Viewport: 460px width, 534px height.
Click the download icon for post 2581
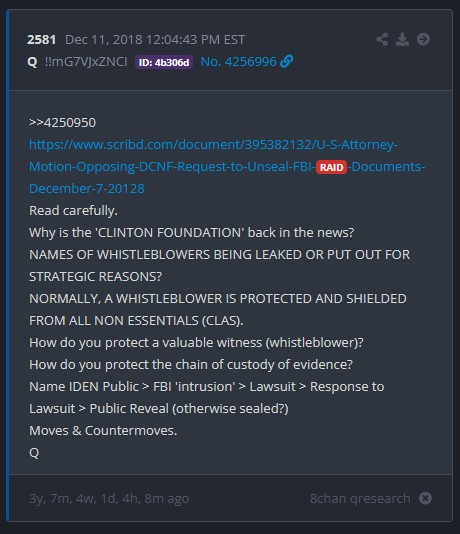402,39
